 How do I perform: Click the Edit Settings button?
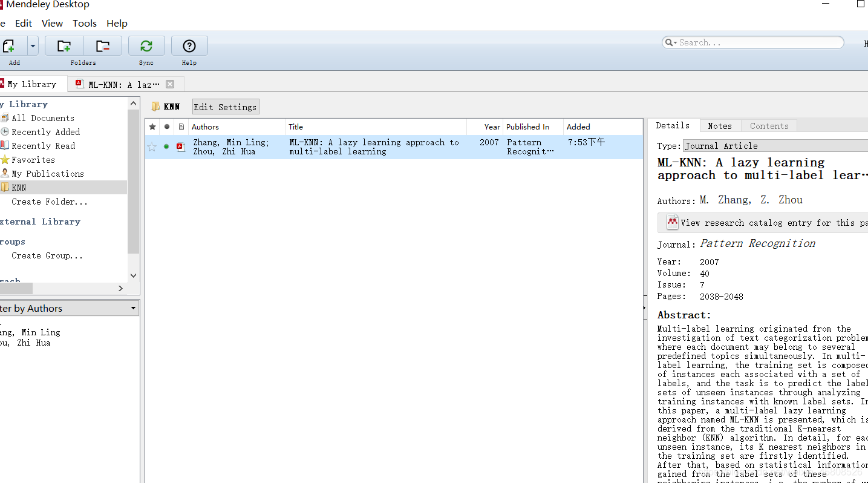pos(226,107)
